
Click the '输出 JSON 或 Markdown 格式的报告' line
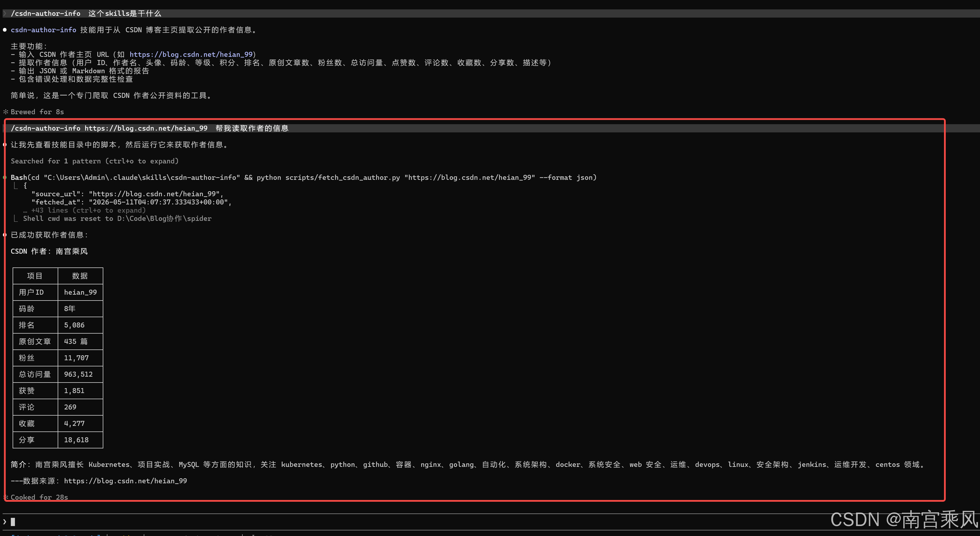point(80,71)
